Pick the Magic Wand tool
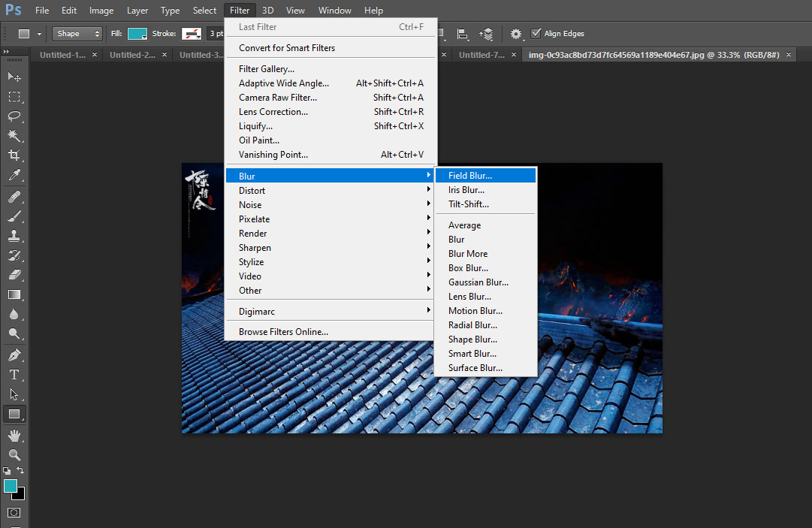The height and width of the screenshot is (528, 812). 14,136
